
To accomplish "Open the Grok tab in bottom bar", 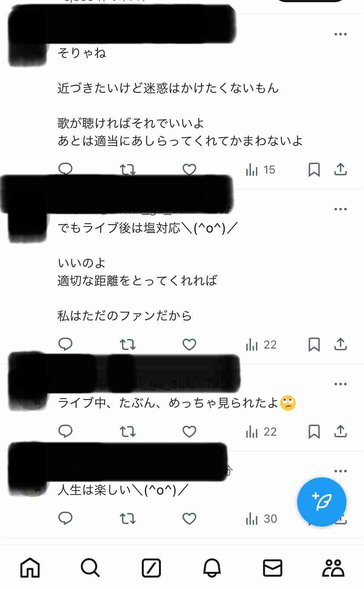I will tap(151, 568).
